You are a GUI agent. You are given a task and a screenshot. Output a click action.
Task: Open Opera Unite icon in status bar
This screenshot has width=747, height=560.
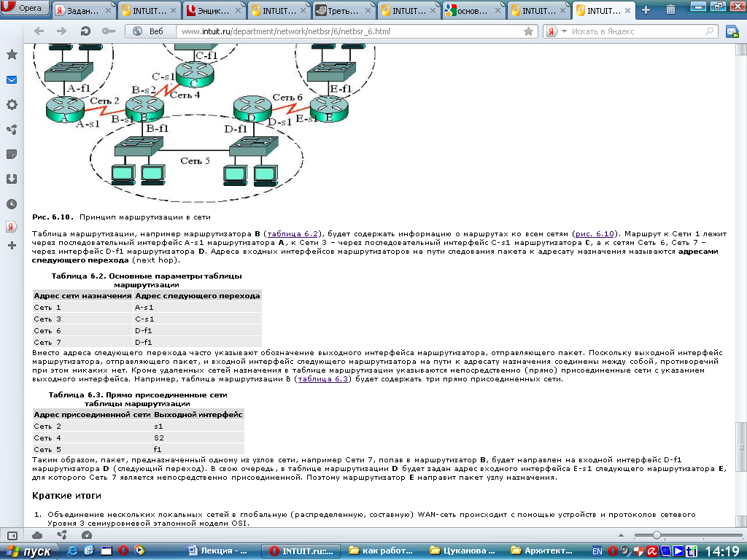click(62, 535)
